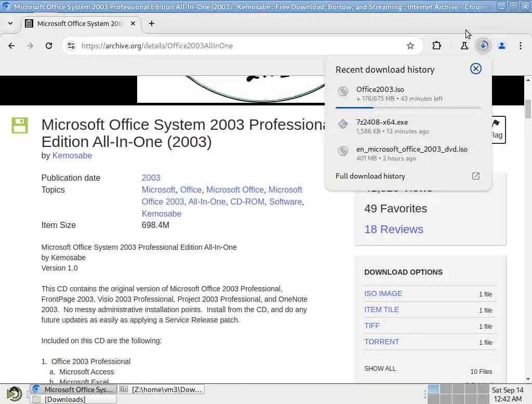Click the green floppy software icon

(x=20, y=125)
